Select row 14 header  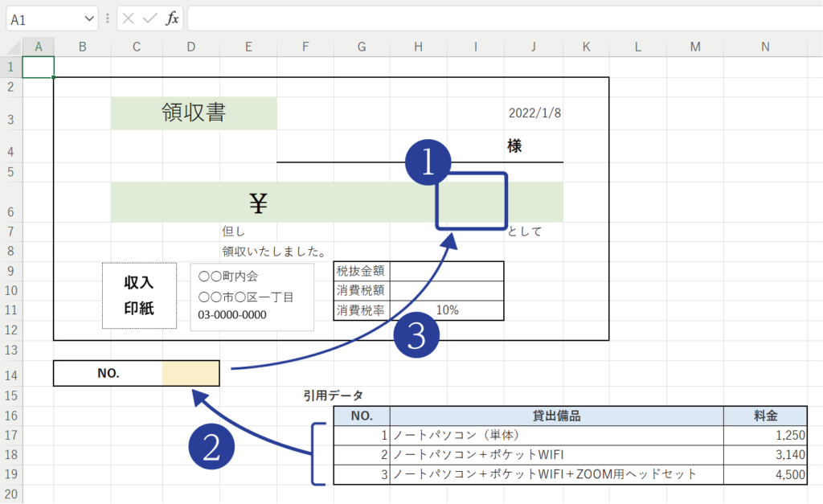click(x=11, y=374)
